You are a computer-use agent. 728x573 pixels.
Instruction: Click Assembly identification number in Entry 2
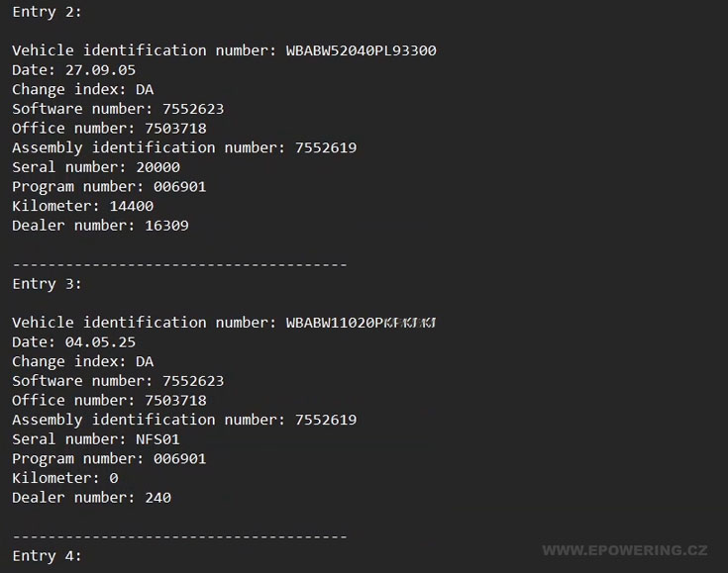point(184,148)
